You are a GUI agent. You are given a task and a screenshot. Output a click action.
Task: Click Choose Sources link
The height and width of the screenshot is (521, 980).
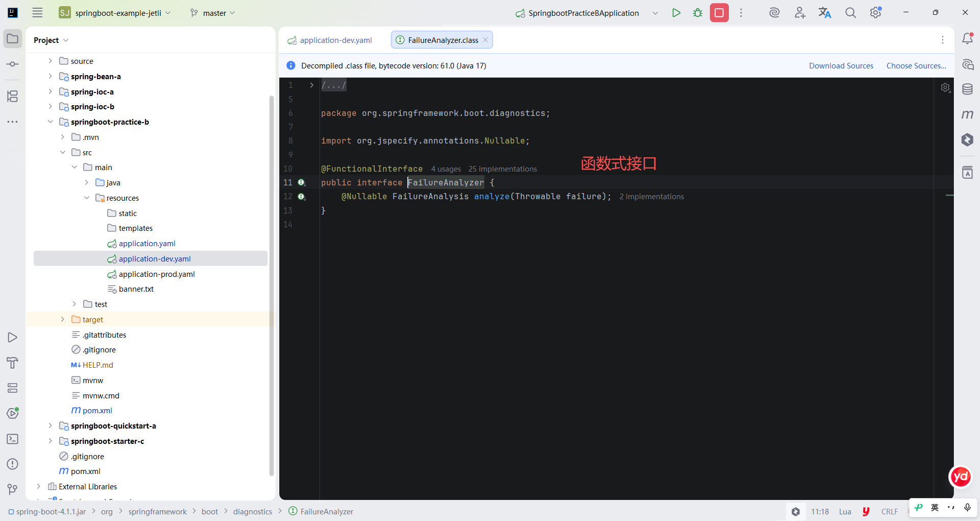(916, 66)
